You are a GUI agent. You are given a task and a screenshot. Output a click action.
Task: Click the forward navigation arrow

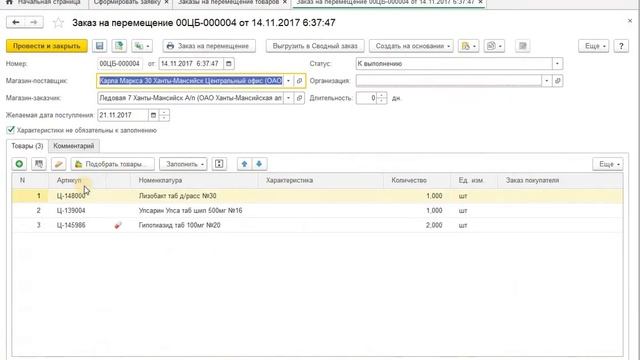point(34,22)
